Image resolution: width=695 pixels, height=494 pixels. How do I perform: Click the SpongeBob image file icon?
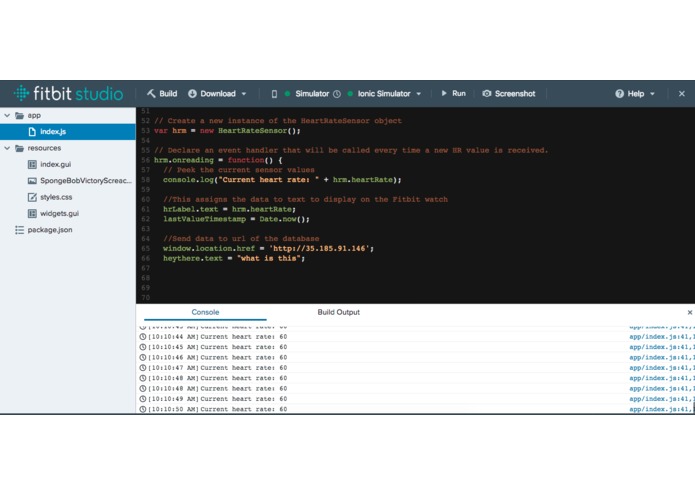[x=32, y=181]
